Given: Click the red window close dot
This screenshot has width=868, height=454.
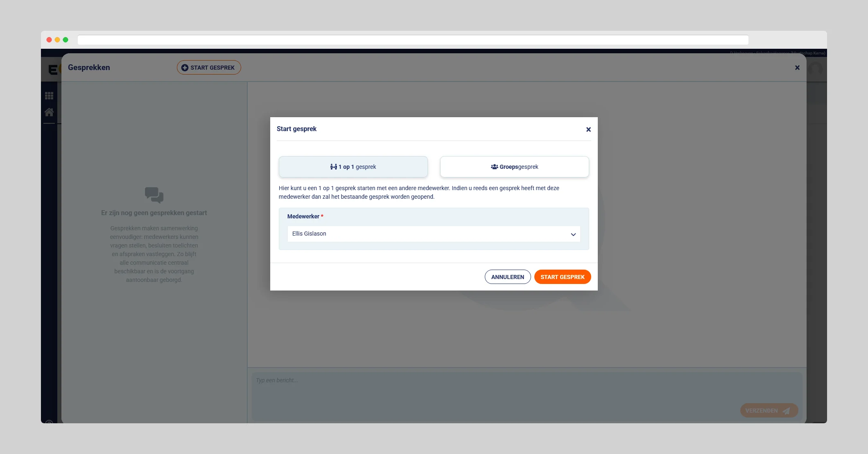Looking at the screenshot, I should coord(49,40).
